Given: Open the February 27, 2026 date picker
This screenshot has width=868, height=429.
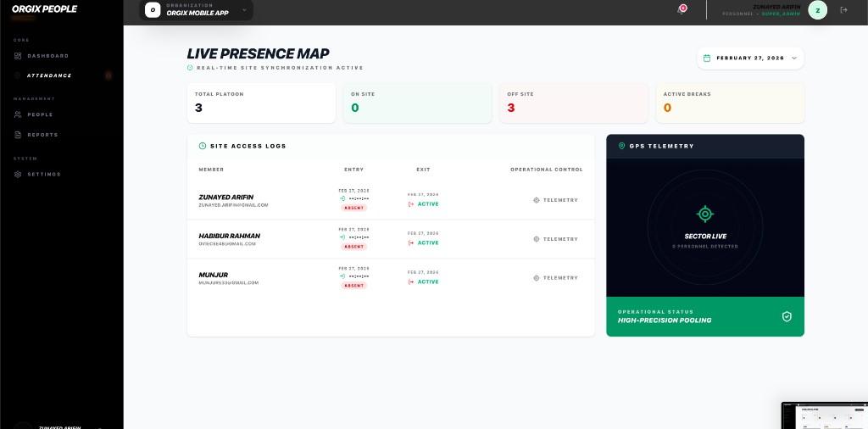Looking at the screenshot, I should tap(749, 58).
